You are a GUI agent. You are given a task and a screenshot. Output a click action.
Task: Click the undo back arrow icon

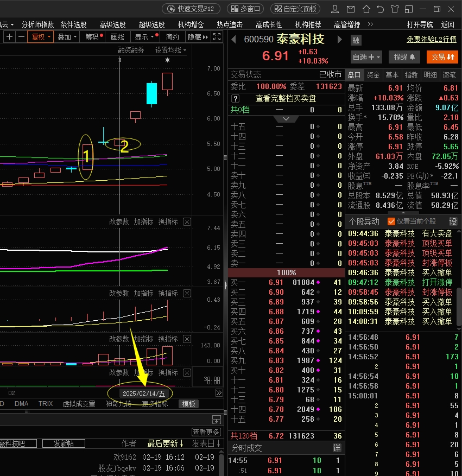pyautogui.click(x=380, y=9)
